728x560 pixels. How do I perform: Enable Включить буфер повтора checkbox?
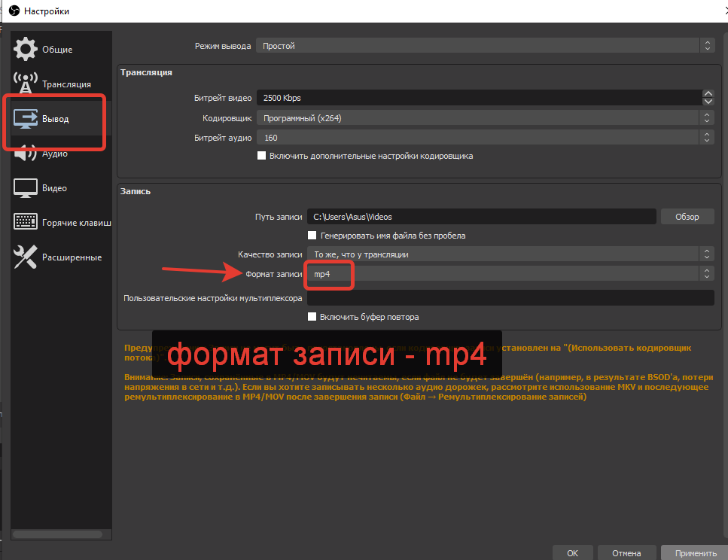[x=312, y=317]
